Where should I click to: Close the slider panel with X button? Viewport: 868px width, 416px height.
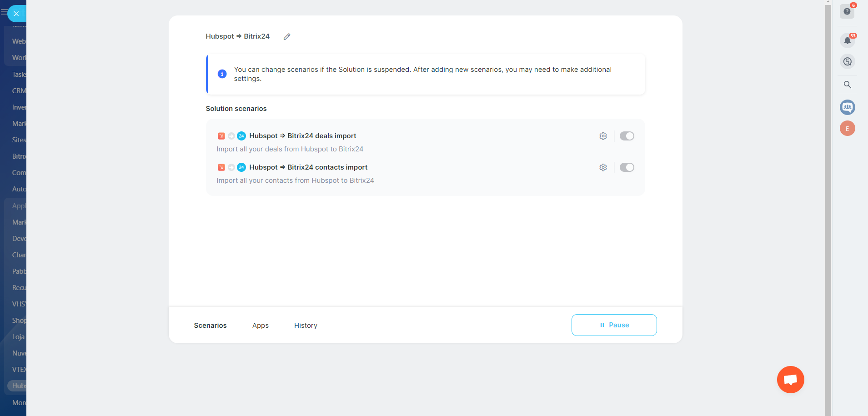point(16,14)
